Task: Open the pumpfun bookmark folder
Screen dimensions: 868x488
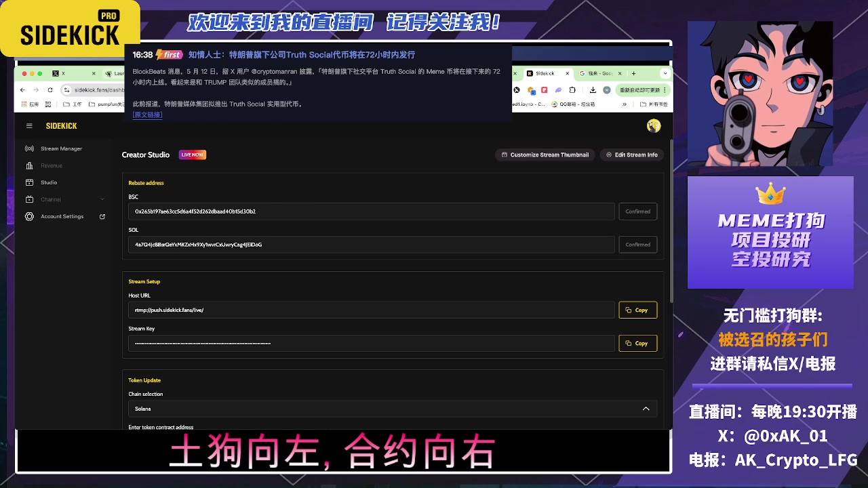Action: pos(106,104)
